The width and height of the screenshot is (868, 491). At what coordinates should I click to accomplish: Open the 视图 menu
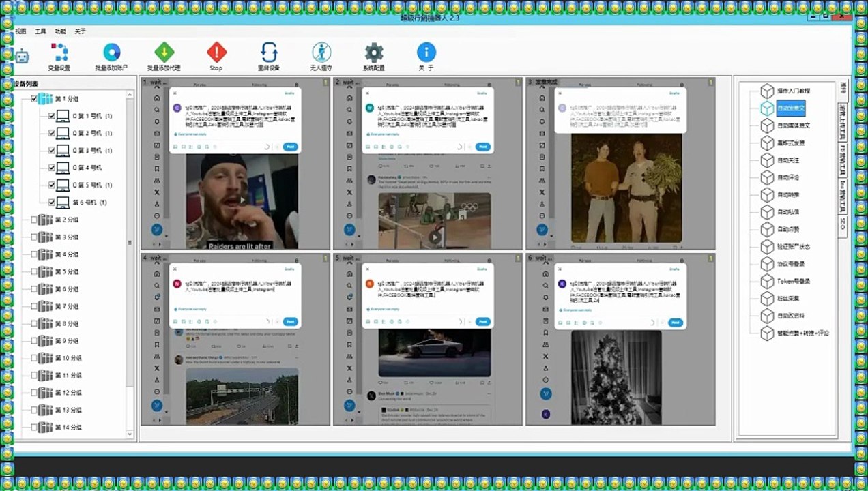click(20, 31)
